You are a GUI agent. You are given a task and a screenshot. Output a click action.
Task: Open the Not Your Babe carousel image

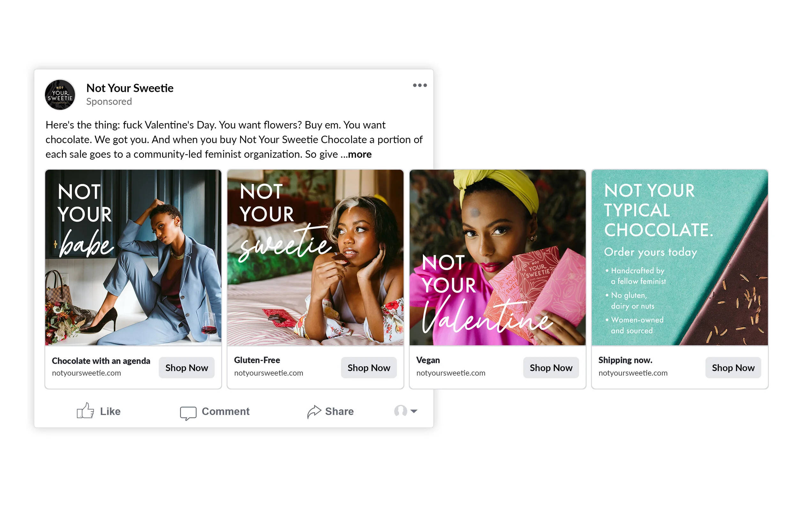pyautogui.click(x=133, y=258)
